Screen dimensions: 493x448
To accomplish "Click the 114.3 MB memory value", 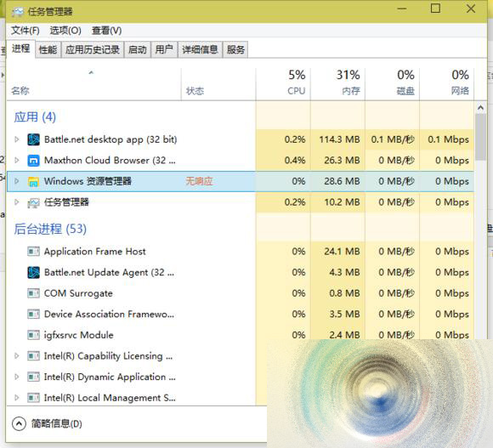I will [x=339, y=139].
